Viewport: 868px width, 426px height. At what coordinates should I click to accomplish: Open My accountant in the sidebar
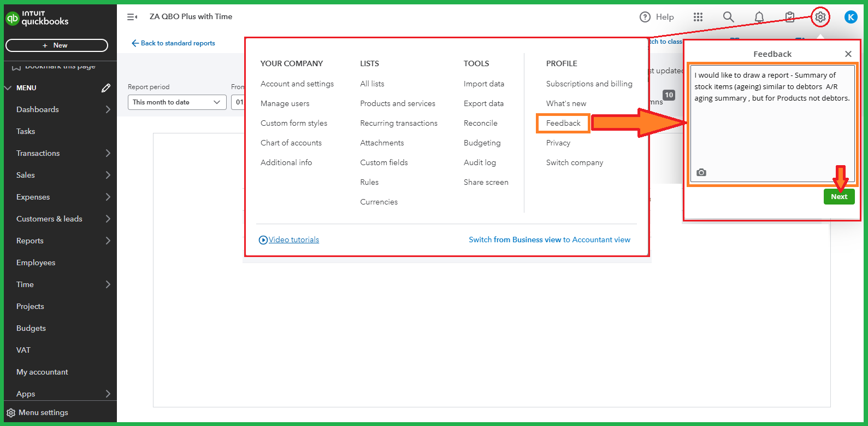click(x=42, y=372)
